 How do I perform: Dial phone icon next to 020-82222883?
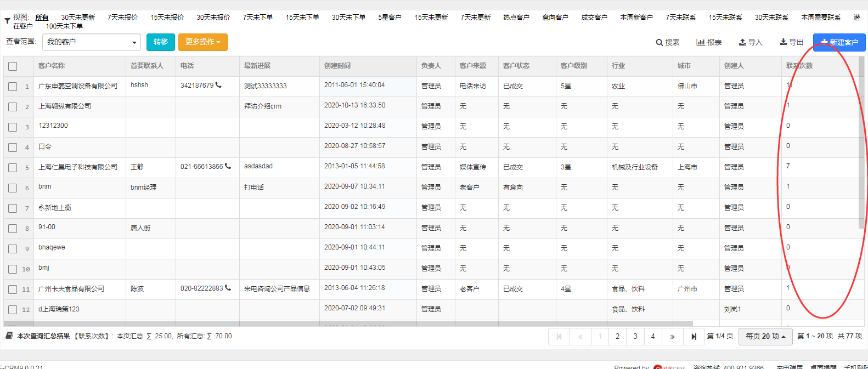(228, 288)
